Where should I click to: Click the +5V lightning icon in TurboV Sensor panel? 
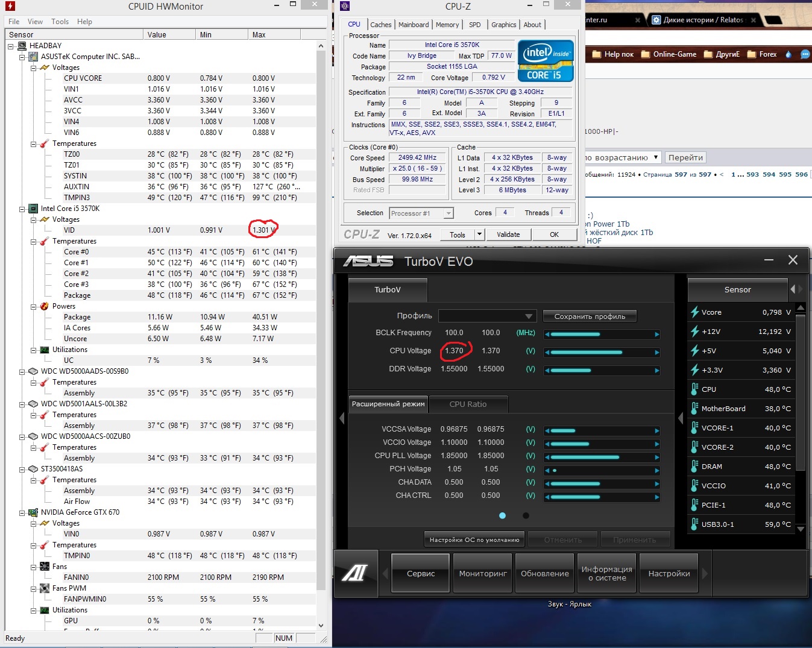click(694, 351)
